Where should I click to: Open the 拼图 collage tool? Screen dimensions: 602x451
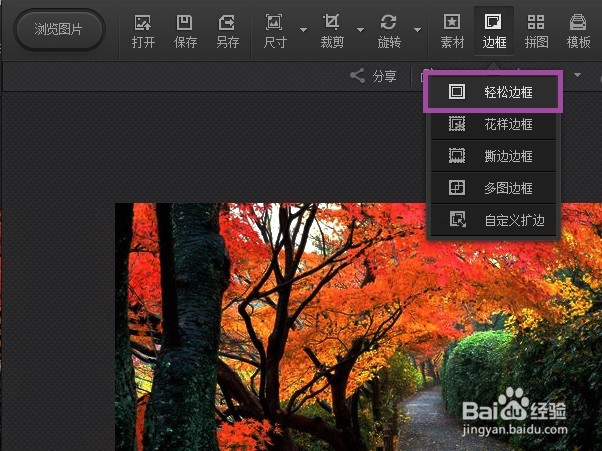[x=536, y=31]
